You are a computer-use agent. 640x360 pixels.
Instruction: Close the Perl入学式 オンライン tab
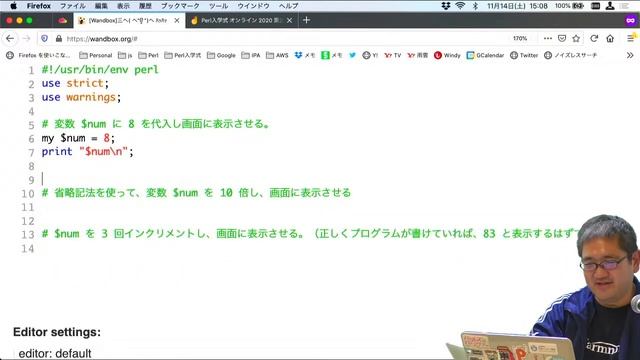click(x=289, y=20)
